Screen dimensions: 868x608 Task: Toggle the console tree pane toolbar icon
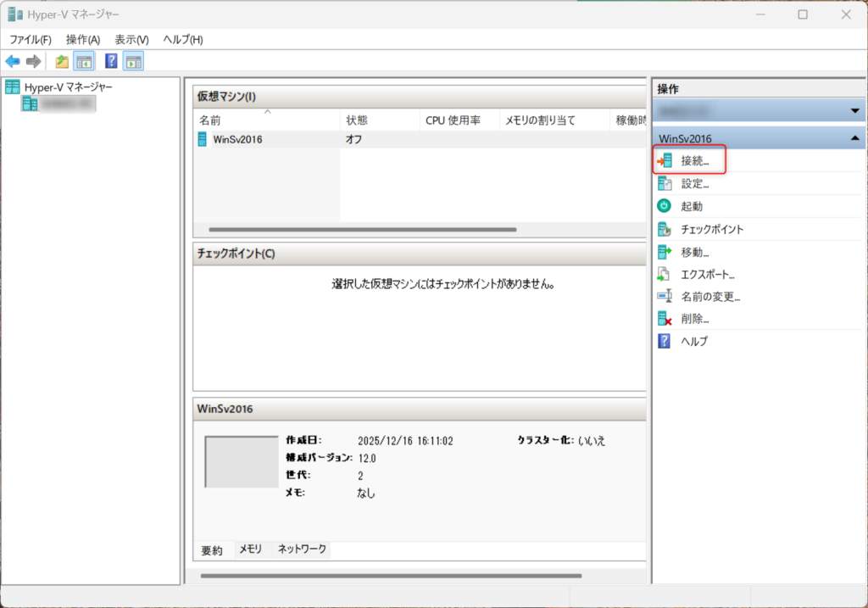[x=84, y=61]
